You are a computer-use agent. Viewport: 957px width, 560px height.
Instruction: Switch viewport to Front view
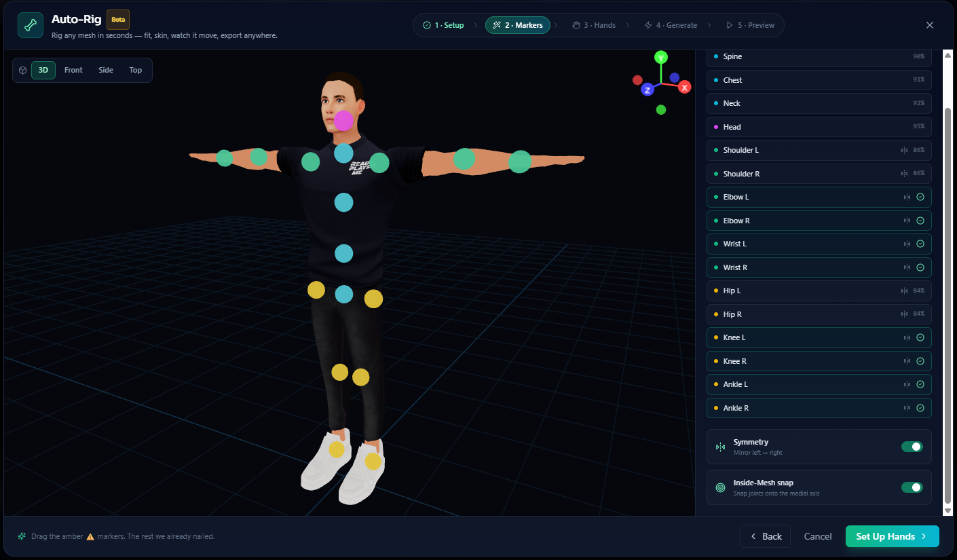(x=73, y=70)
